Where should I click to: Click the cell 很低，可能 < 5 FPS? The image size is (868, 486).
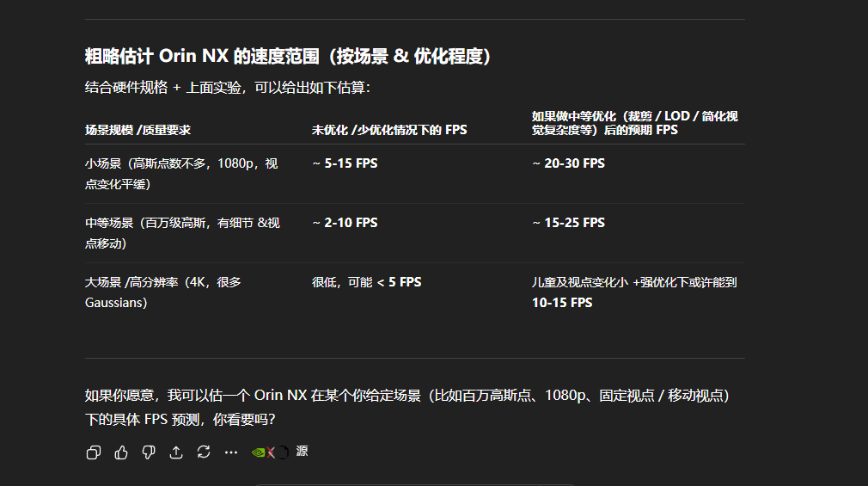pos(366,282)
